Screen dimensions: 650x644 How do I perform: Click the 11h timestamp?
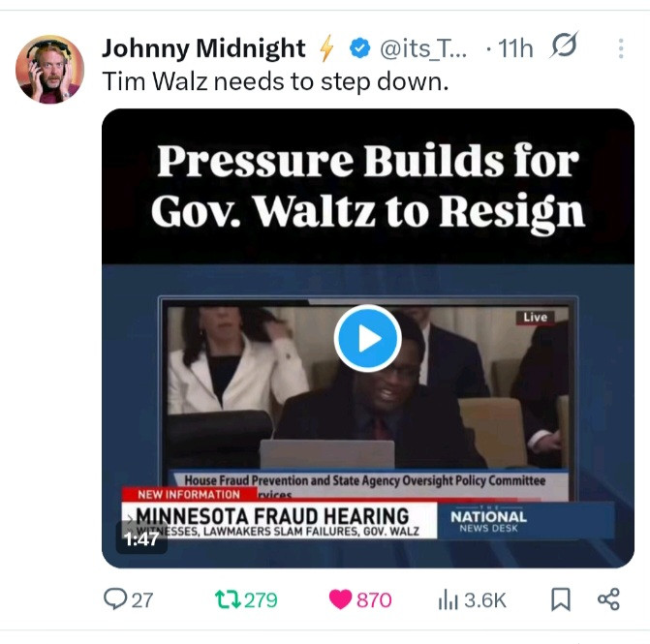[x=515, y=48]
